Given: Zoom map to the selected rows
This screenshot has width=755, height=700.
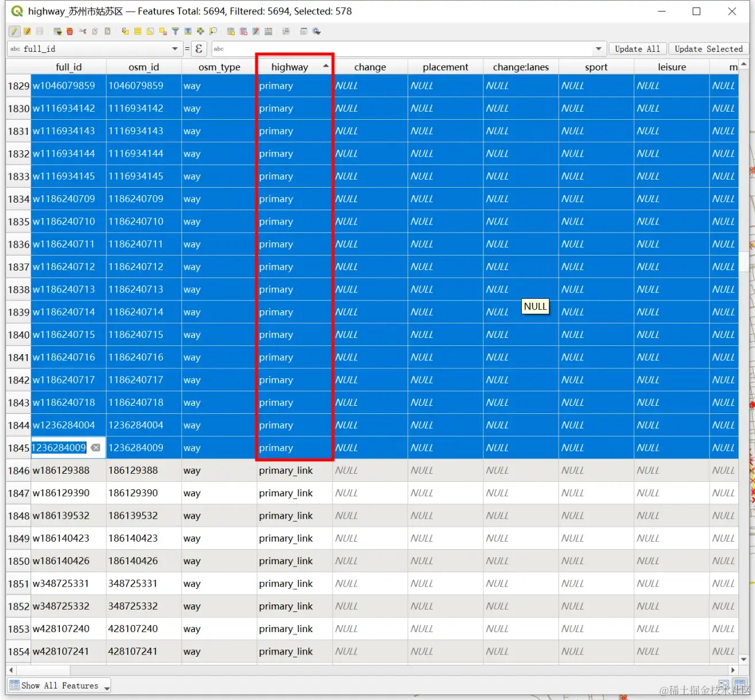Looking at the screenshot, I should coord(213,31).
